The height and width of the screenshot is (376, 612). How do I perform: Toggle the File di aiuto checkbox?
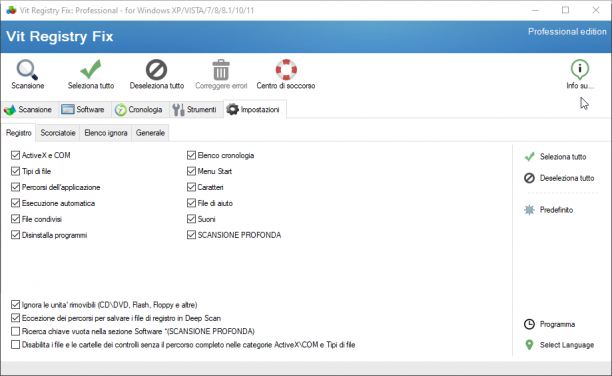[x=191, y=203]
